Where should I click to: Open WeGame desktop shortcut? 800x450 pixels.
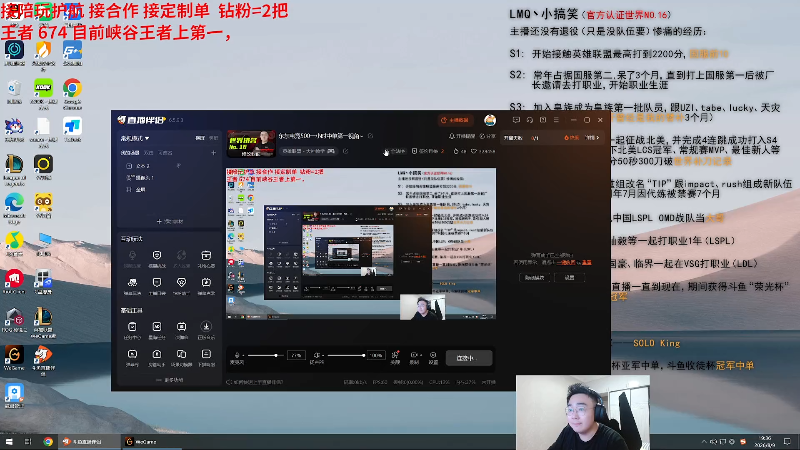[14, 358]
